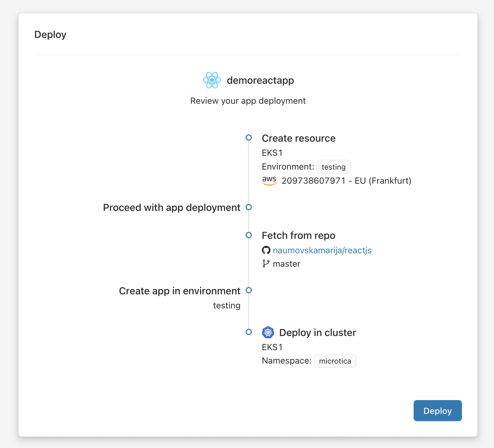494x448 pixels.
Task: Click the Kubernetes icon in Deploy in cluster
Action: pos(268,332)
